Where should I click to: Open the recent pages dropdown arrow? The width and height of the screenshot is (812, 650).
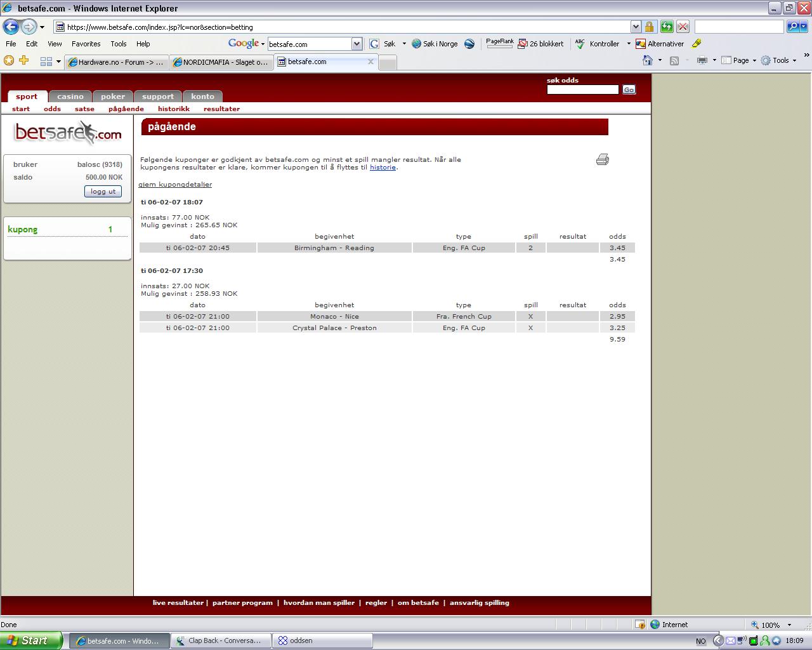pos(43,27)
